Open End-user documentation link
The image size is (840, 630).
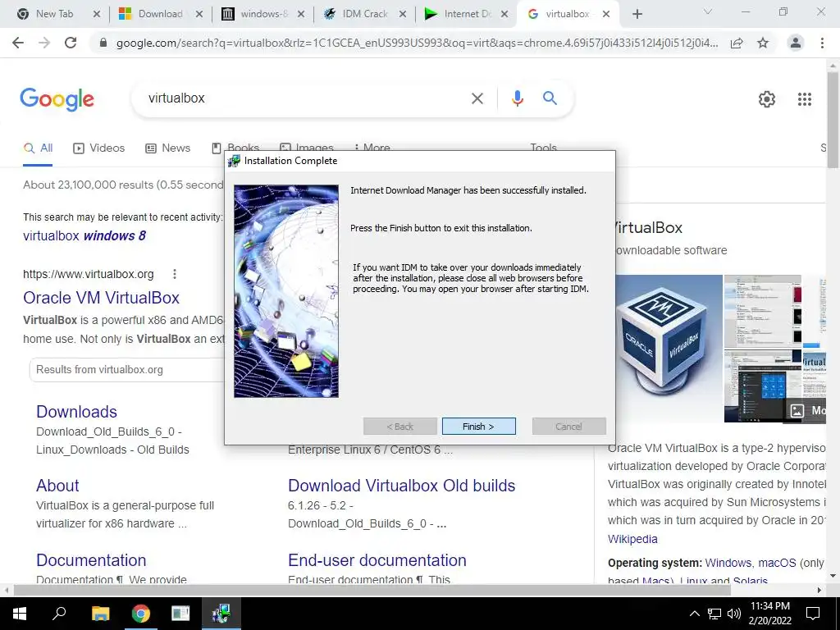(x=377, y=560)
